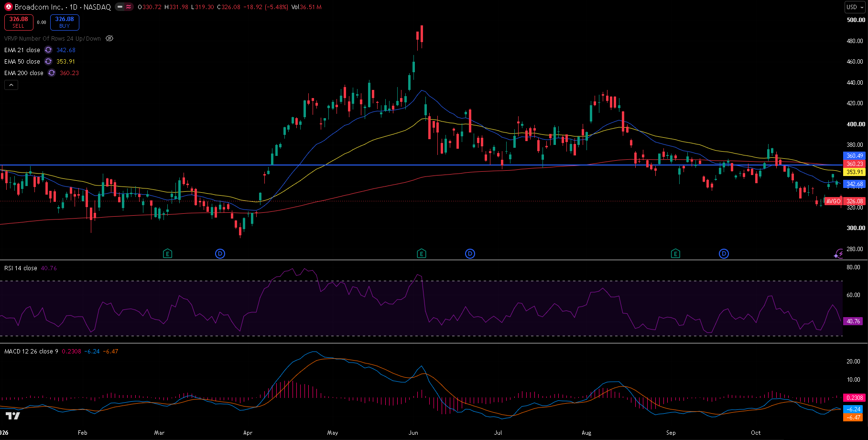Click the TradingView logo at chart bottom
The height and width of the screenshot is (440, 868).
click(13, 416)
